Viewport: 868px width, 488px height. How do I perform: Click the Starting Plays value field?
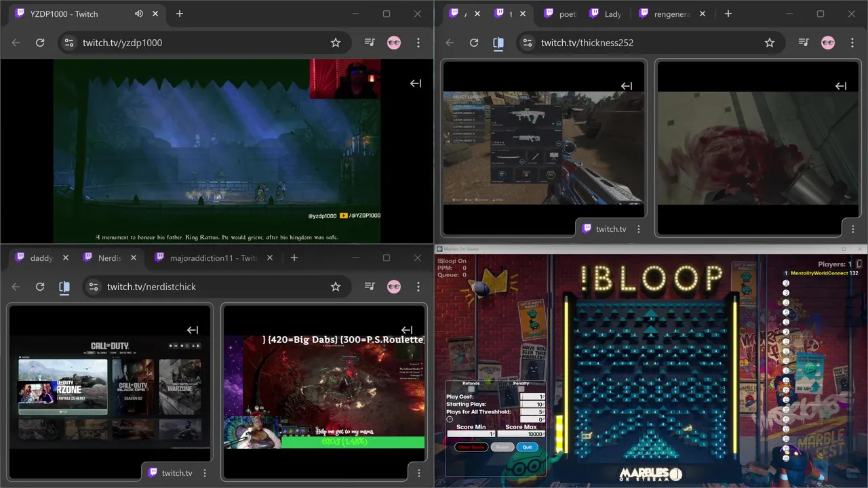pos(533,404)
